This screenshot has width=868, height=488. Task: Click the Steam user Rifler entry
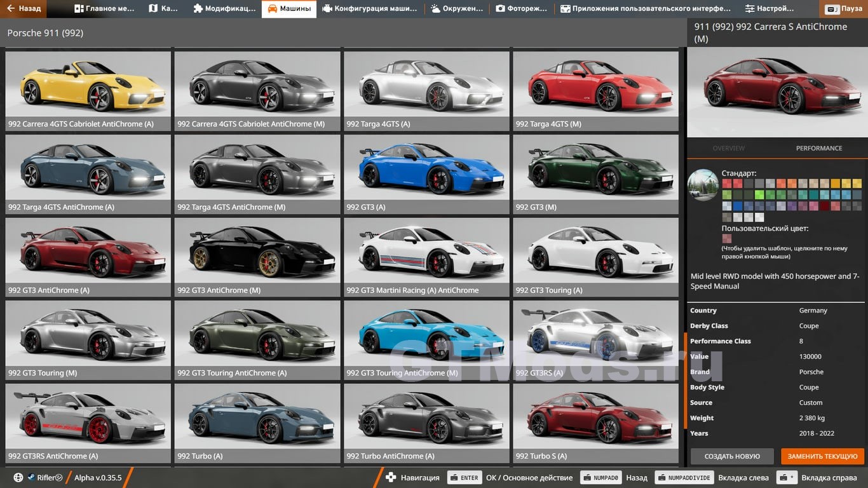[x=44, y=478]
